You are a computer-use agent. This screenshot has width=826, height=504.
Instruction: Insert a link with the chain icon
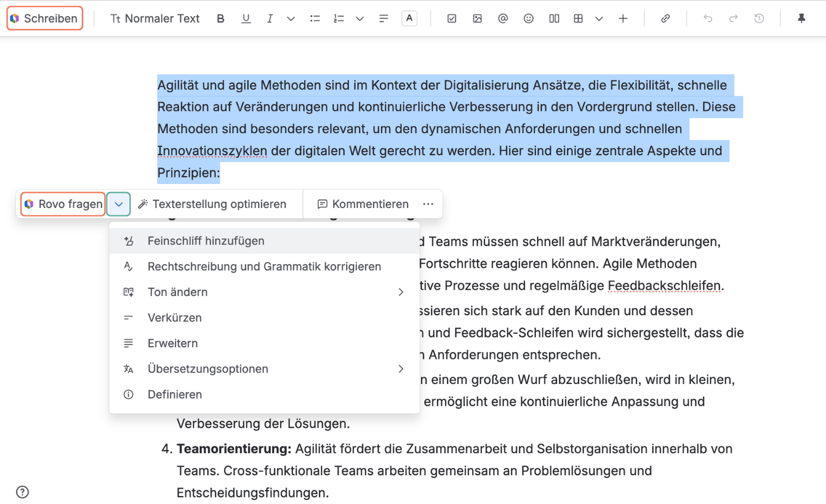665,19
